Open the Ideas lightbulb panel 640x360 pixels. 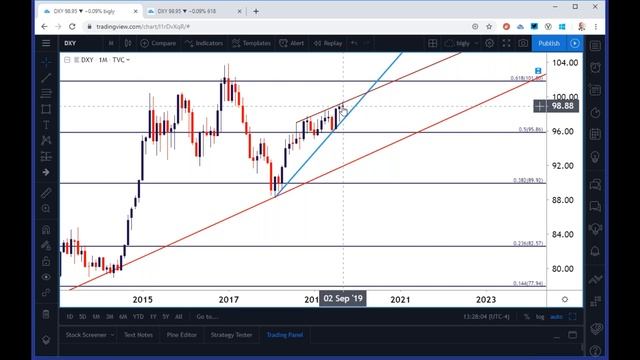(x=595, y=157)
